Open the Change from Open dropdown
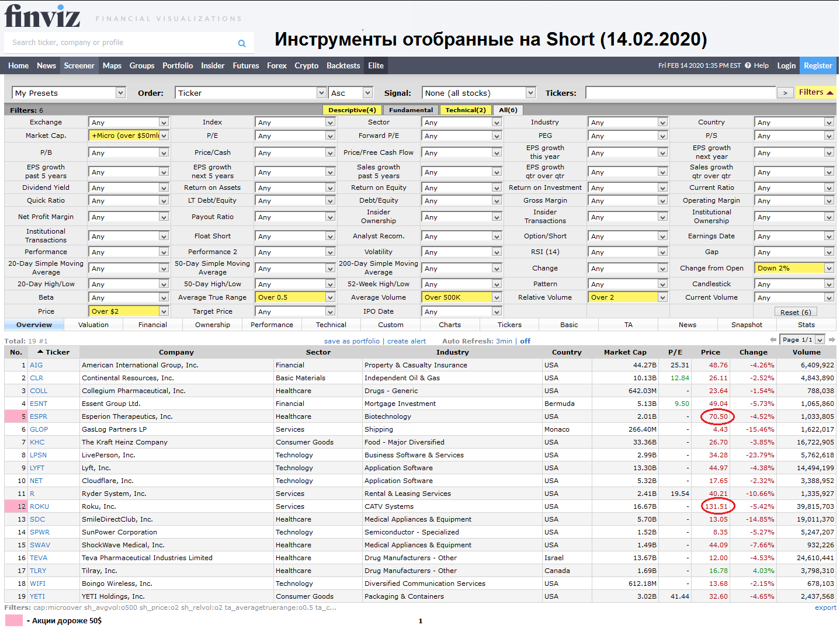 (794, 268)
